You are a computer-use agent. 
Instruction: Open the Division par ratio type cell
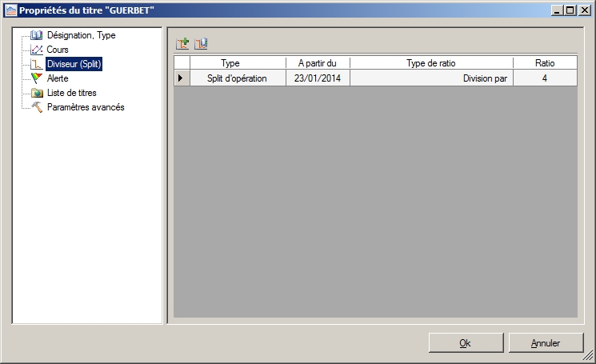click(431, 78)
